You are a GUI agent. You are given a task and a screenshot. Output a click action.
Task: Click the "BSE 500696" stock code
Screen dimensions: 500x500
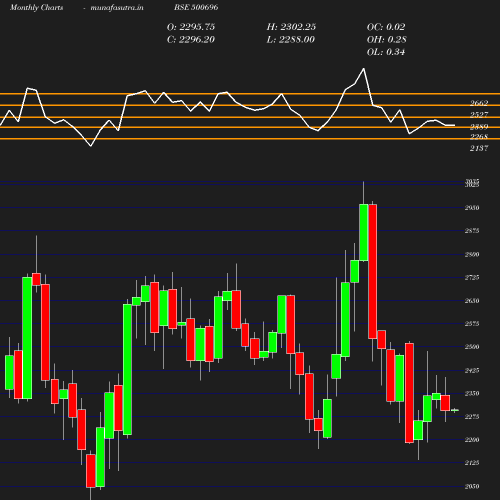click(x=196, y=7)
